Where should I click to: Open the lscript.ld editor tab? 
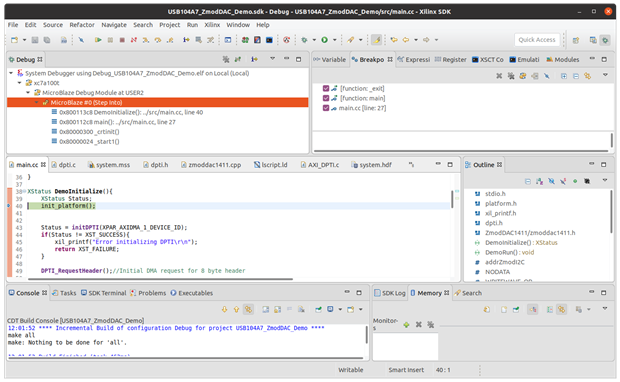coord(271,165)
